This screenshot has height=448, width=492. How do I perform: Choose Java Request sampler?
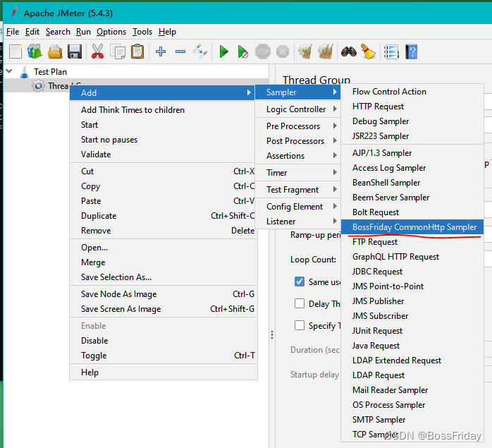click(x=412, y=345)
